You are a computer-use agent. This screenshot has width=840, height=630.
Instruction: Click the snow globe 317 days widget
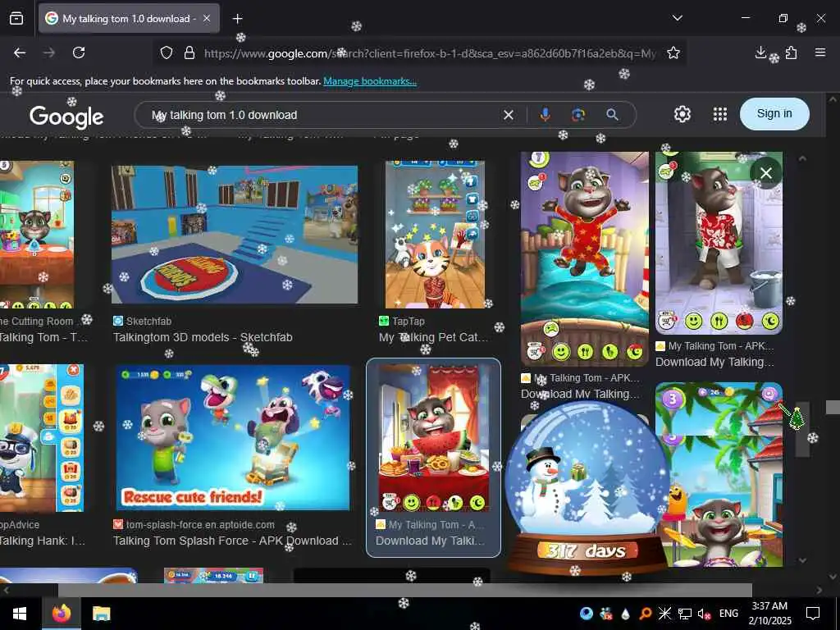(587, 489)
